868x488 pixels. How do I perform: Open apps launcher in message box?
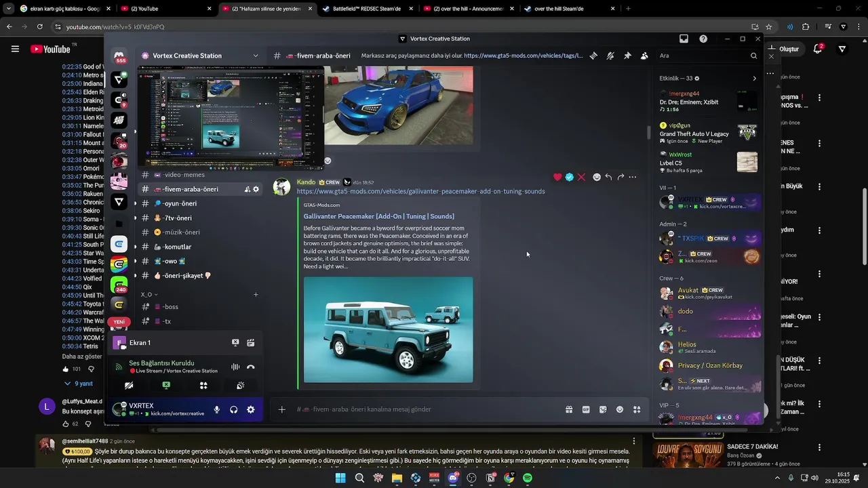click(x=637, y=409)
